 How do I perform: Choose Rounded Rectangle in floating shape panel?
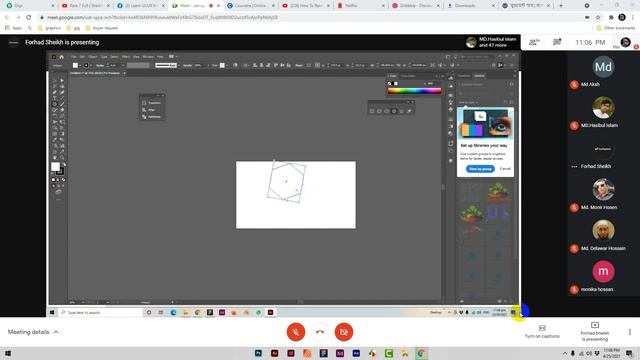click(379, 111)
